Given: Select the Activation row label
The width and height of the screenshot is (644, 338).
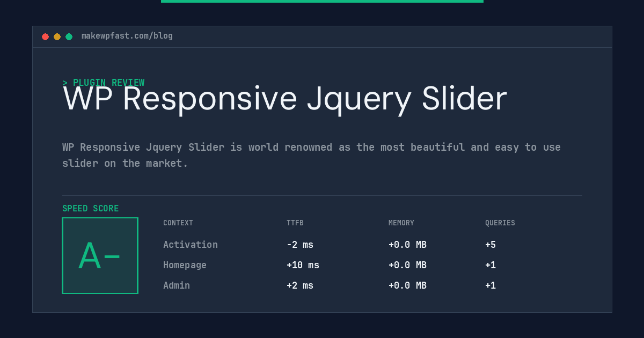Looking at the screenshot, I should 191,245.
